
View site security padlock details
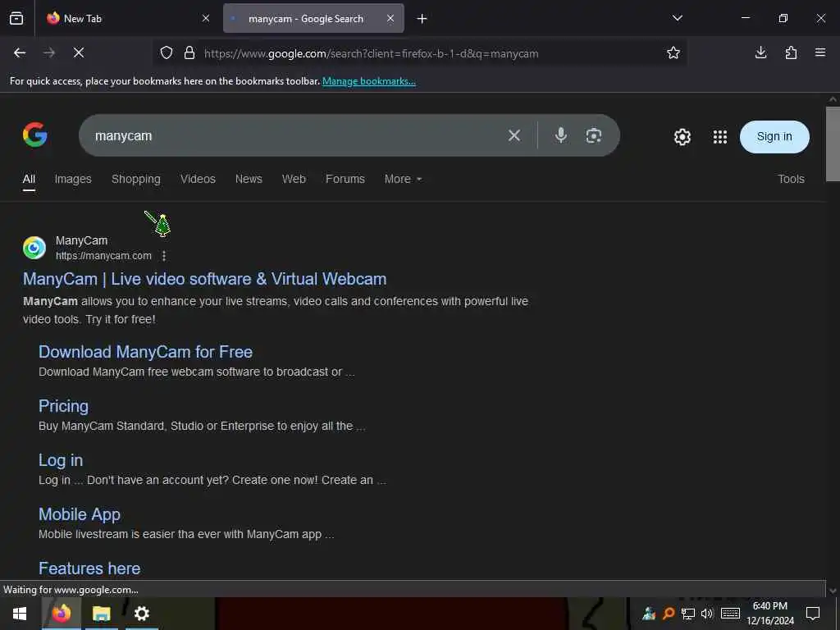tap(189, 53)
